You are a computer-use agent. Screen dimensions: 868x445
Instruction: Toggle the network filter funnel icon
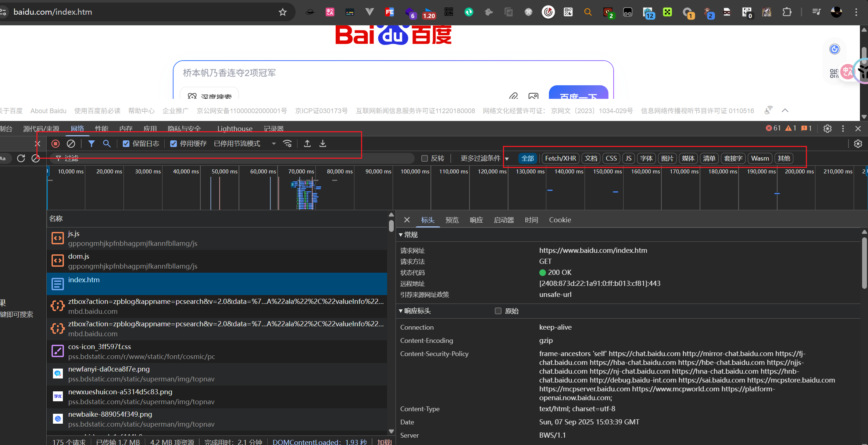[x=92, y=144]
